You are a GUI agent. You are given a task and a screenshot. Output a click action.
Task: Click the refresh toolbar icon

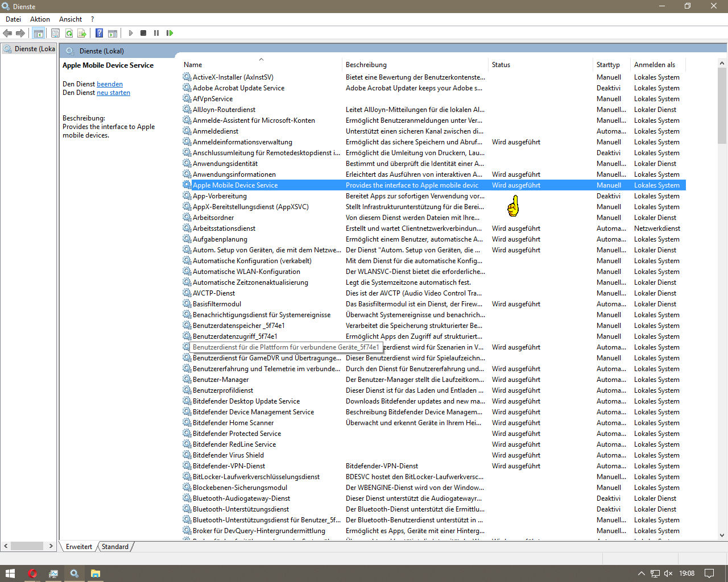coord(69,33)
